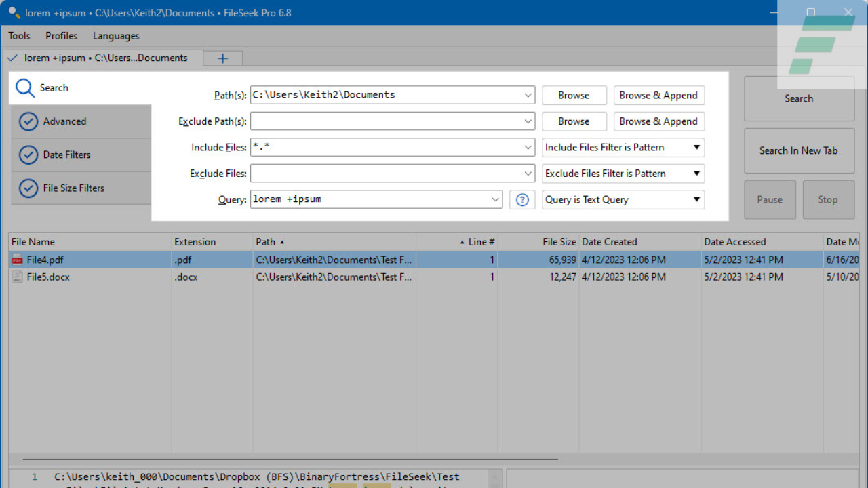Click the Stop button
The image size is (868, 488).
click(x=828, y=199)
